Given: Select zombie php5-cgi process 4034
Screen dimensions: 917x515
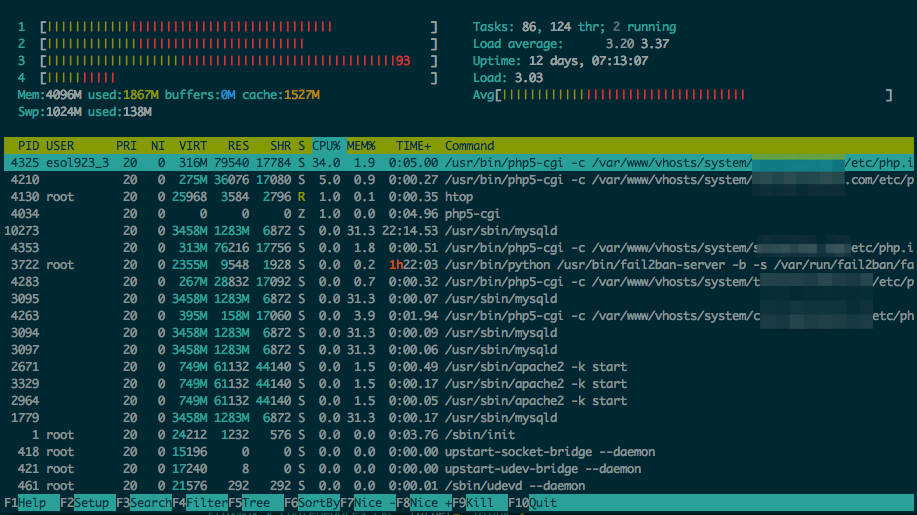Looking at the screenshot, I should (x=458, y=213).
